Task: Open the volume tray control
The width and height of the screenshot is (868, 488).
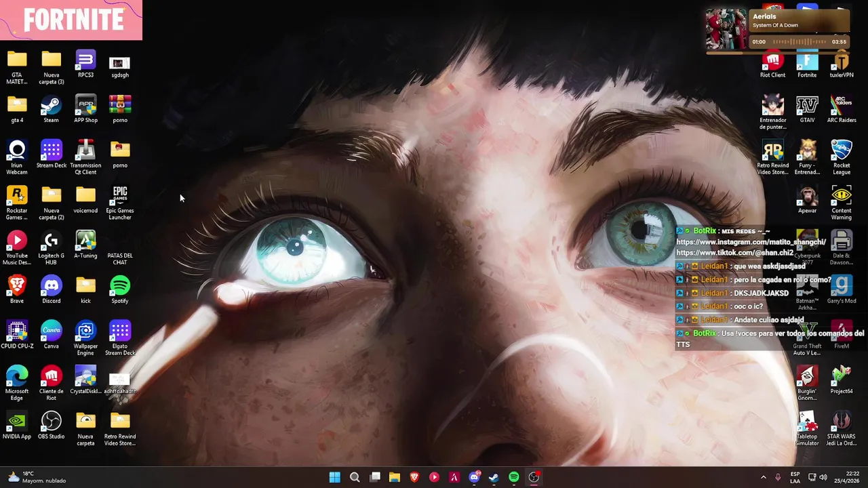Action: (x=823, y=477)
